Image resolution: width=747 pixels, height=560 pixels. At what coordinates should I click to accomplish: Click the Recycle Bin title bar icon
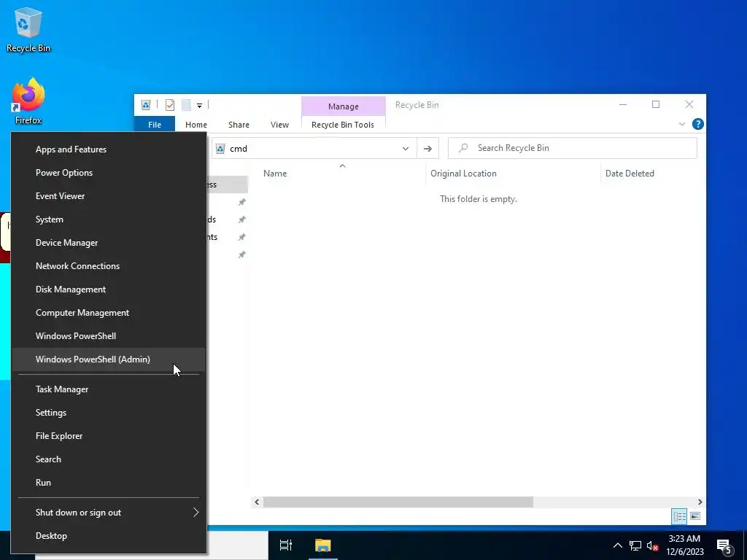pyautogui.click(x=146, y=105)
